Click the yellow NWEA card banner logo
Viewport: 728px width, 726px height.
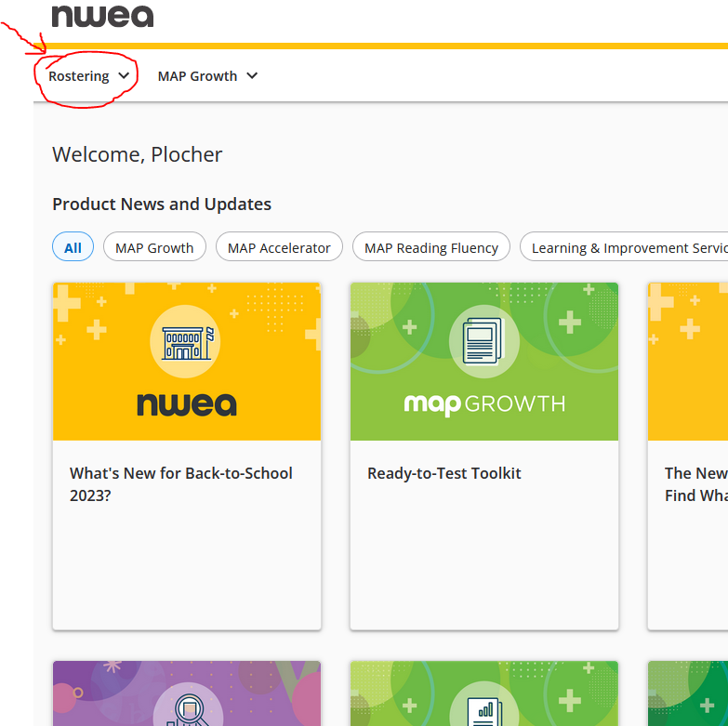click(x=187, y=404)
